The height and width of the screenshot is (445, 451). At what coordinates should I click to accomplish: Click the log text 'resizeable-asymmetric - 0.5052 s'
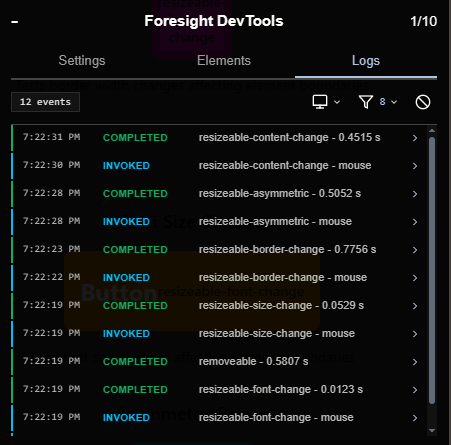click(x=280, y=193)
